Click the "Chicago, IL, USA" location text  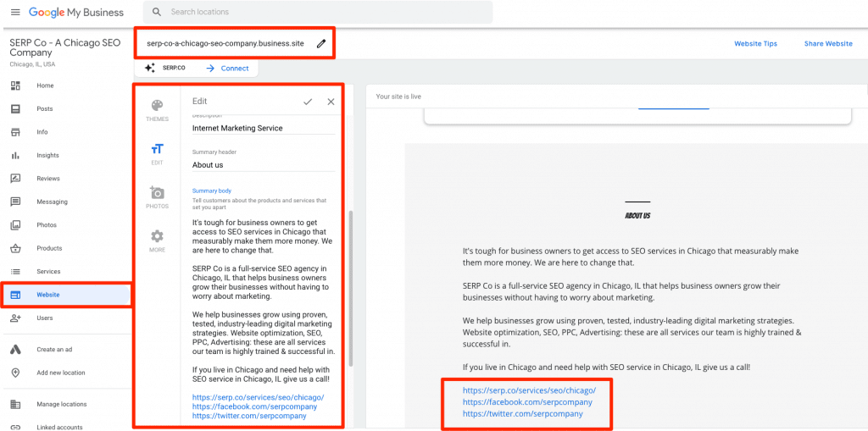click(33, 64)
